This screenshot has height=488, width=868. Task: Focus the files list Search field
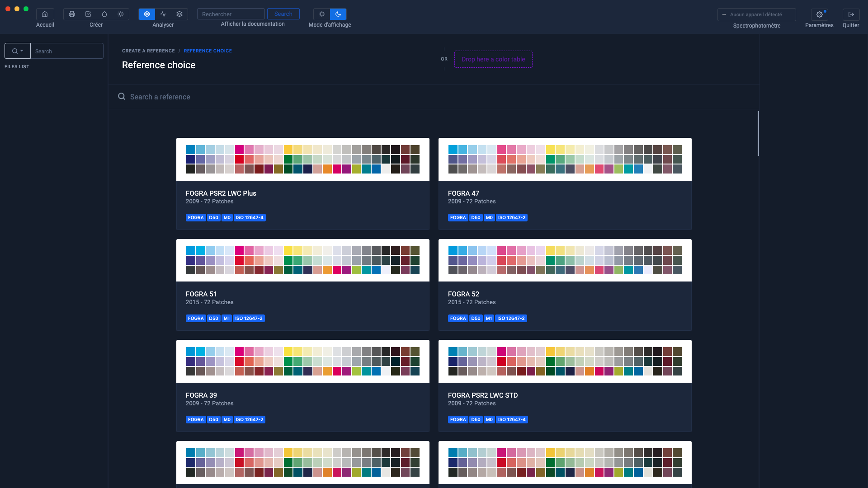pyautogui.click(x=67, y=51)
